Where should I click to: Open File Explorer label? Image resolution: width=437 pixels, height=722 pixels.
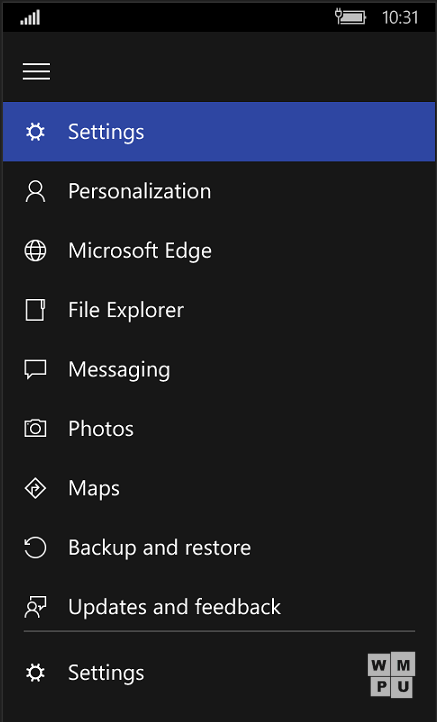tap(126, 310)
